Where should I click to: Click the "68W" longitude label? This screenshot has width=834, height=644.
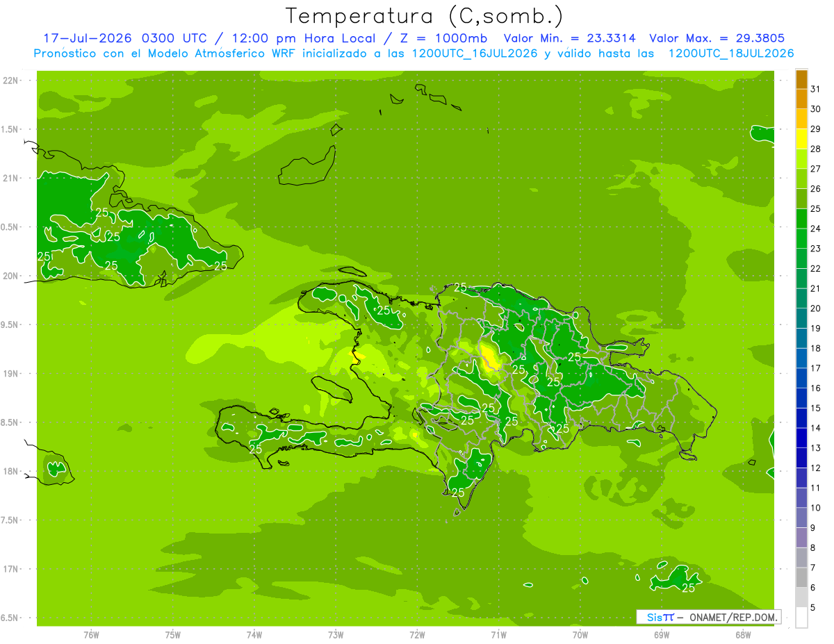(743, 634)
